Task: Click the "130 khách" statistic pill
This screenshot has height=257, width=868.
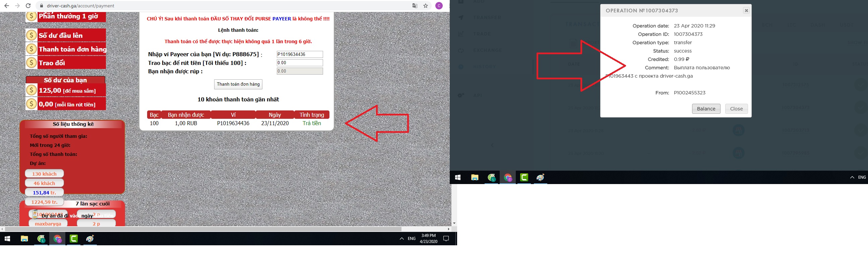Action: coord(44,174)
